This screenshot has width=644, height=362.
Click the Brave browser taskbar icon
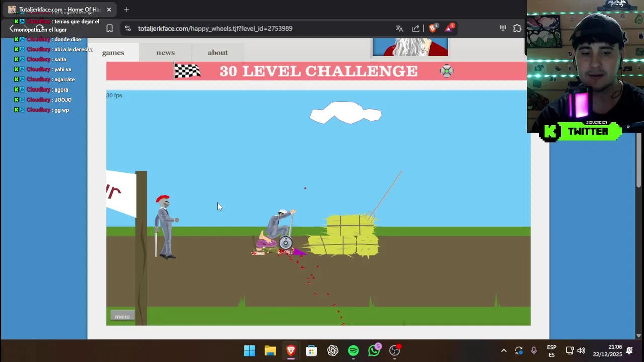[x=291, y=350]
